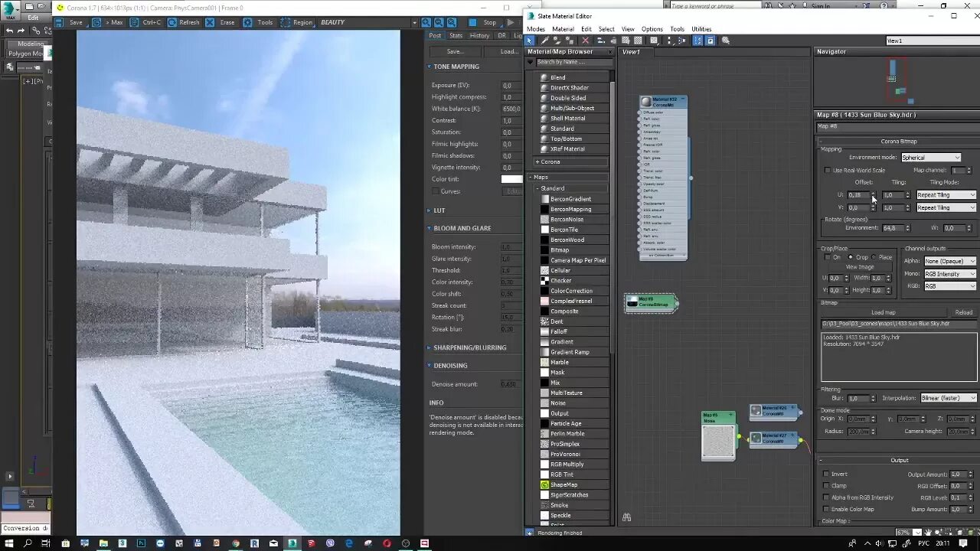Open Options menu in Slate Material Editor
980x551 pixels.
(652, 29)
